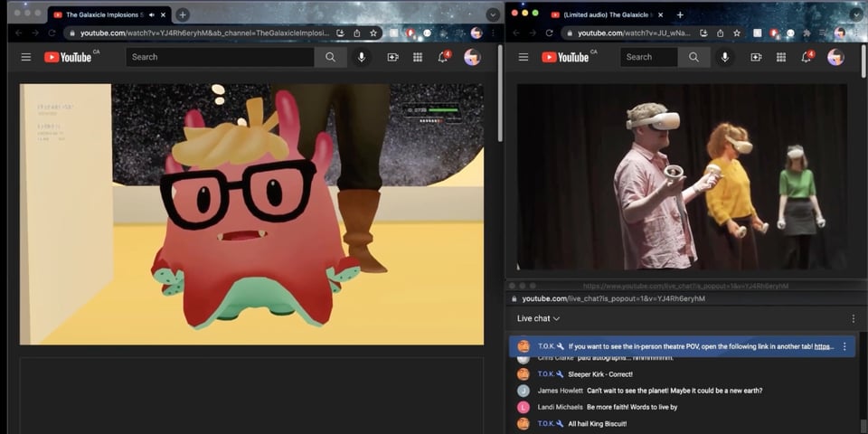Click James Howlett's chat avatar
The width and height of the screenshot is (868, 434).
(x=524, y=391)
